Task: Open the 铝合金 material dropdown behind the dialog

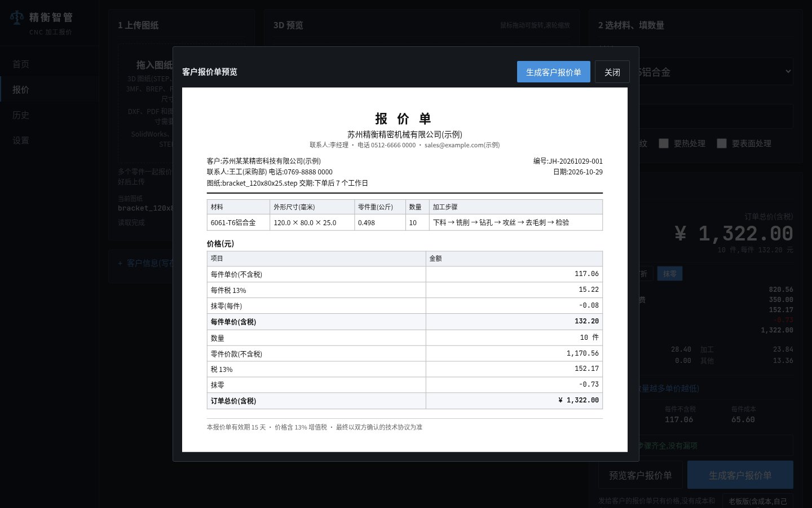Action: (716, 72)
